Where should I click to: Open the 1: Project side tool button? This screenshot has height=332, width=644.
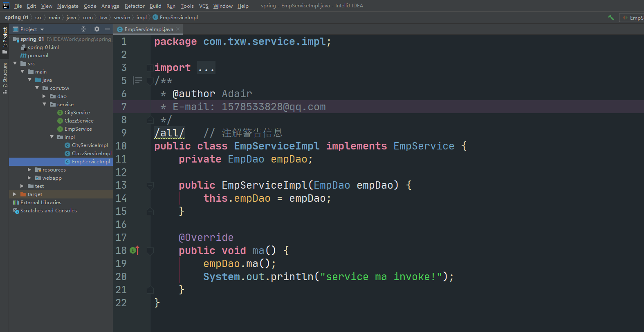tap(5, 40)
